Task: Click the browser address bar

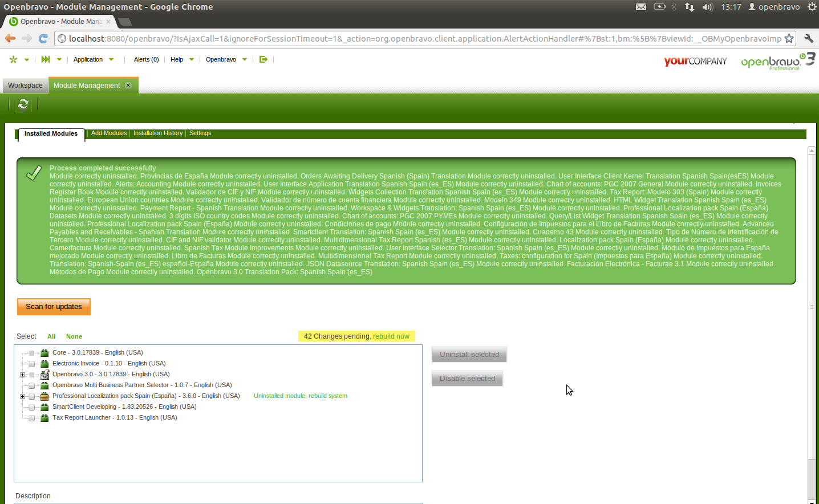Action: 425,39
